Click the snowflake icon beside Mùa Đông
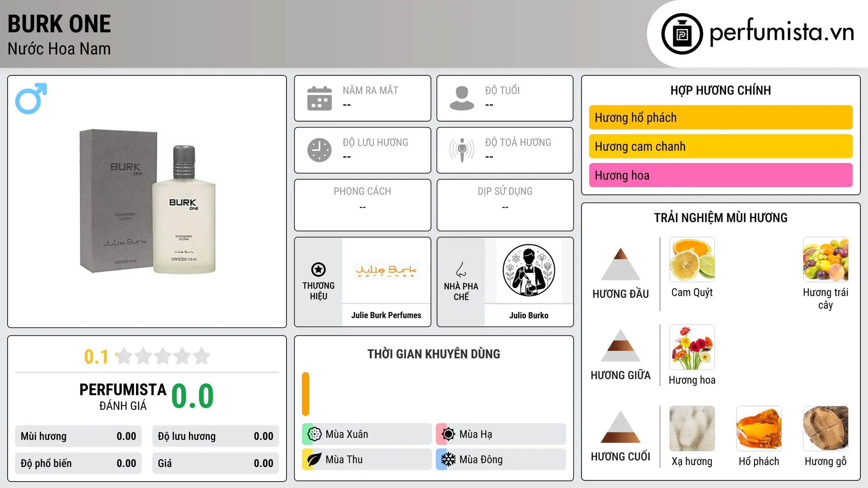868x488 pixels. (448, 460)
